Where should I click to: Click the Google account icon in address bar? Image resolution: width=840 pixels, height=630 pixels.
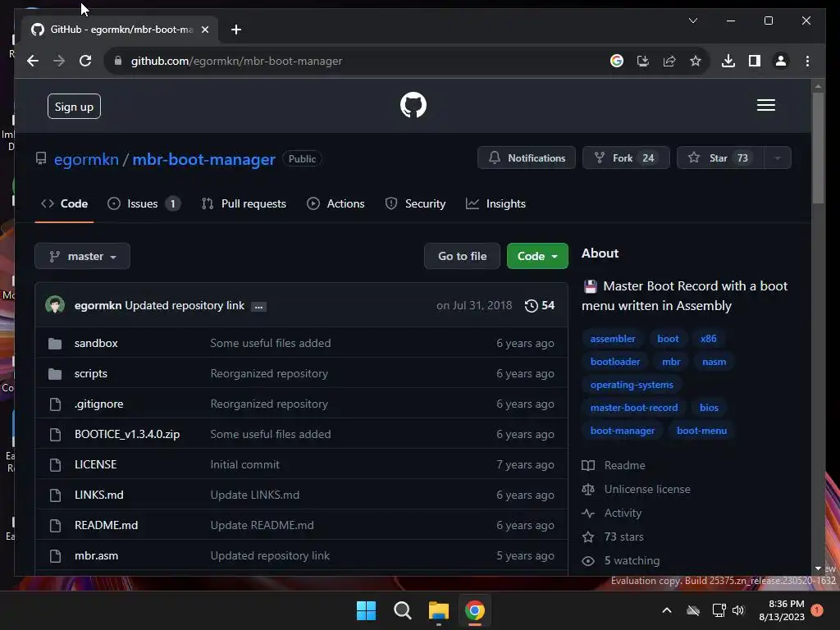pos(617,61)
